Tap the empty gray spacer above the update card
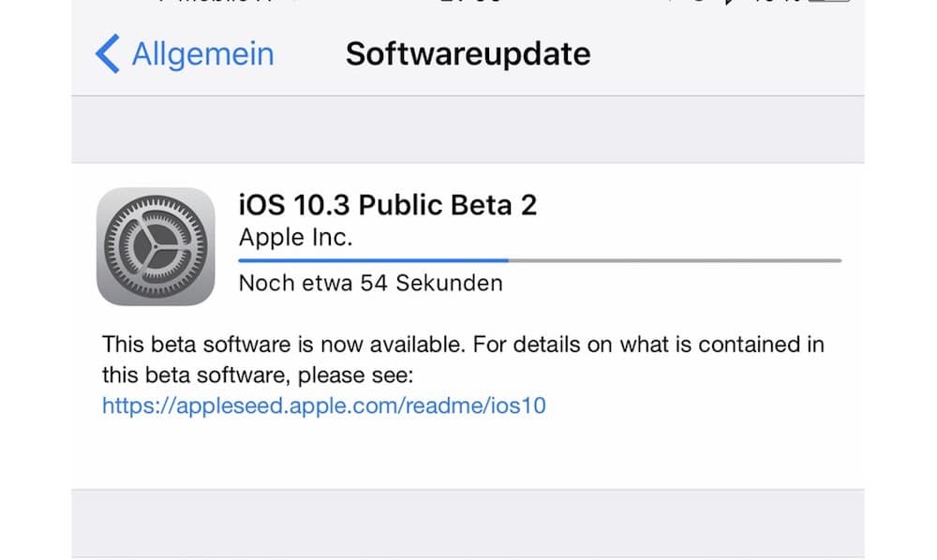Image resolution: width=937 pixels, height=560 pixels. point(468,129)
